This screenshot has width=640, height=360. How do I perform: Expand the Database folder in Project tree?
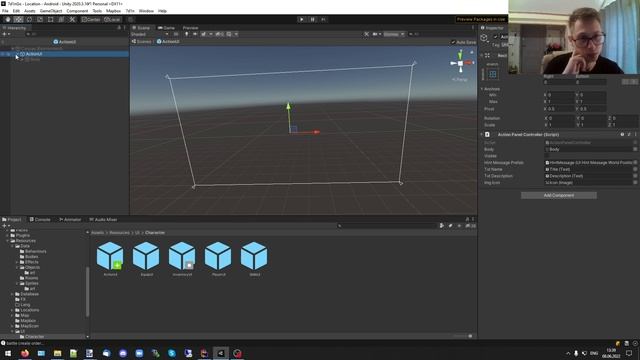(13, 294)
